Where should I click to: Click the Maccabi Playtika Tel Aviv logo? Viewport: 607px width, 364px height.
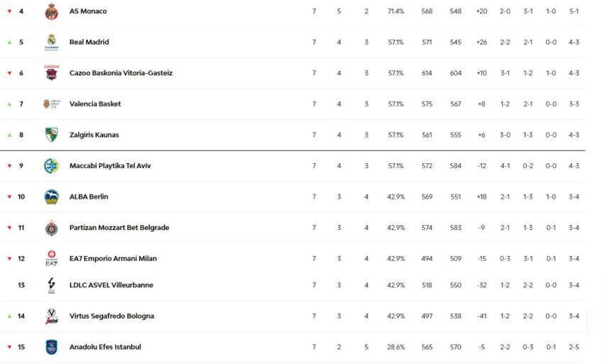(x=51, y=166)
